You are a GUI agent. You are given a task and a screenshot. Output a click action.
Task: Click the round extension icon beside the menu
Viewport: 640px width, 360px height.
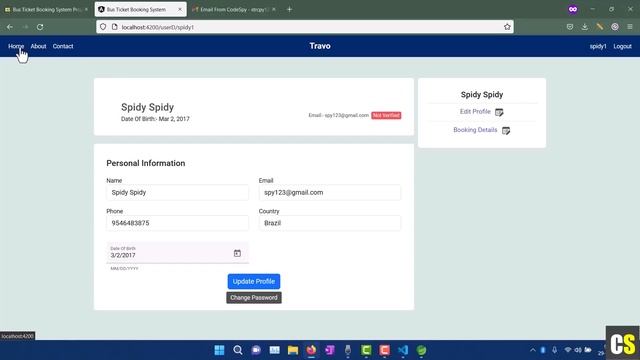point(615,27)
